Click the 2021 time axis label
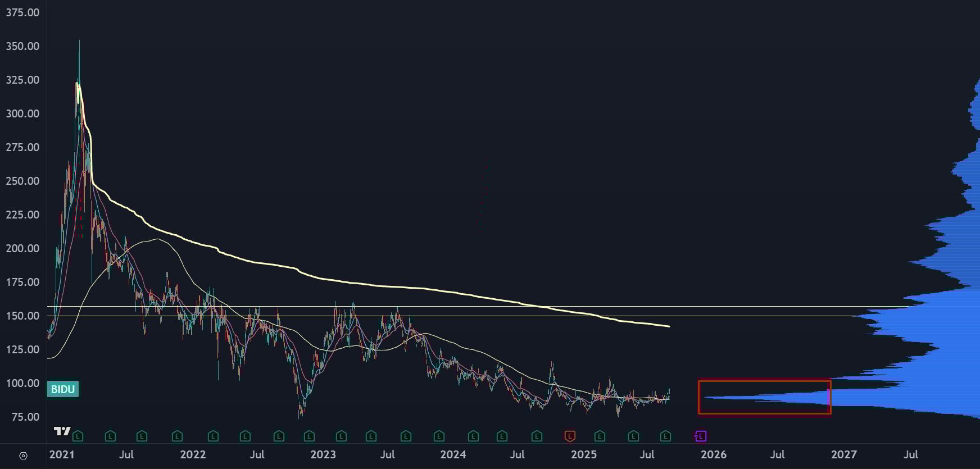 [61, 454]
